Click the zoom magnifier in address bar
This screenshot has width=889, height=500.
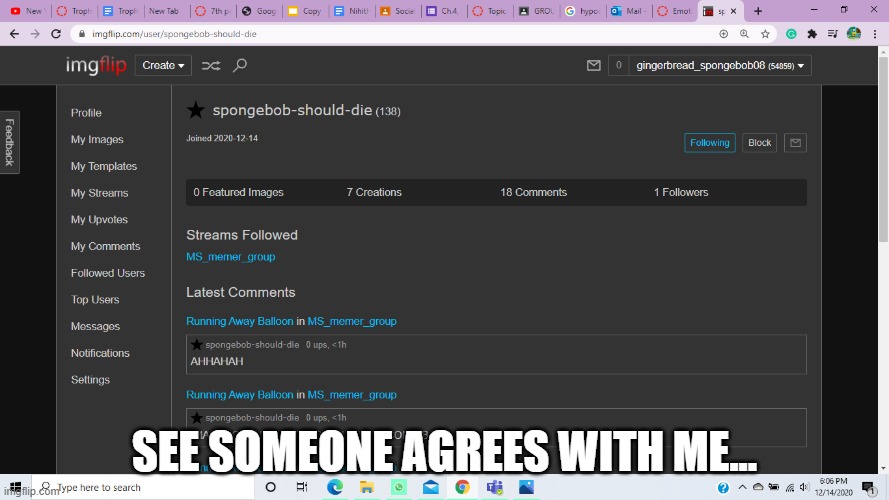coord(744,34)
